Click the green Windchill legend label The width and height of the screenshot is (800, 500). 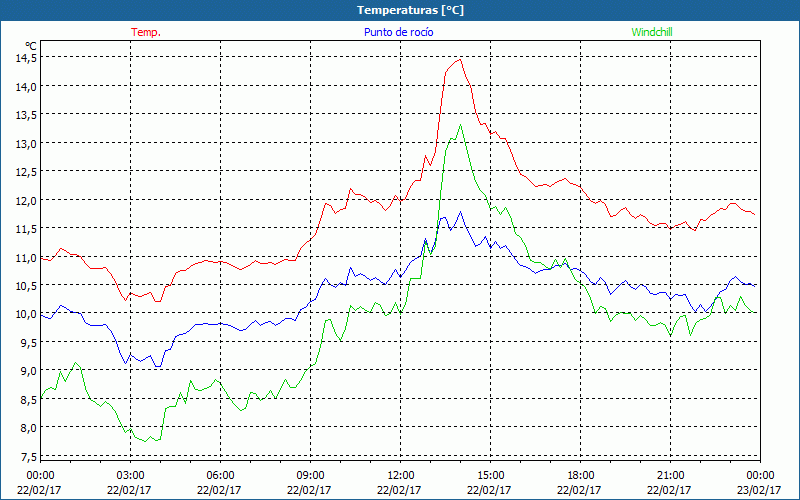[652, 32]
